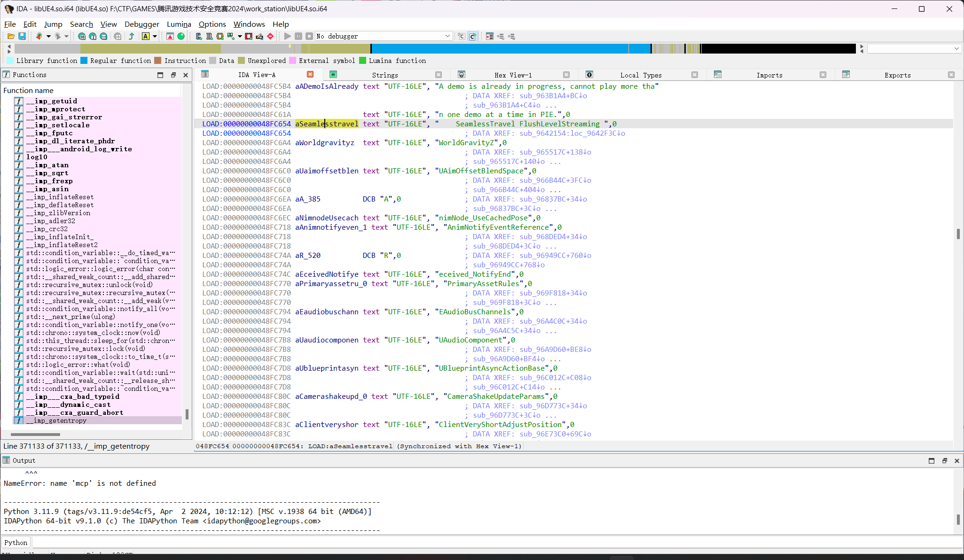Select function log10 in Functions list
The width and height of the screenshot is (964, 560).
(37, 157)
